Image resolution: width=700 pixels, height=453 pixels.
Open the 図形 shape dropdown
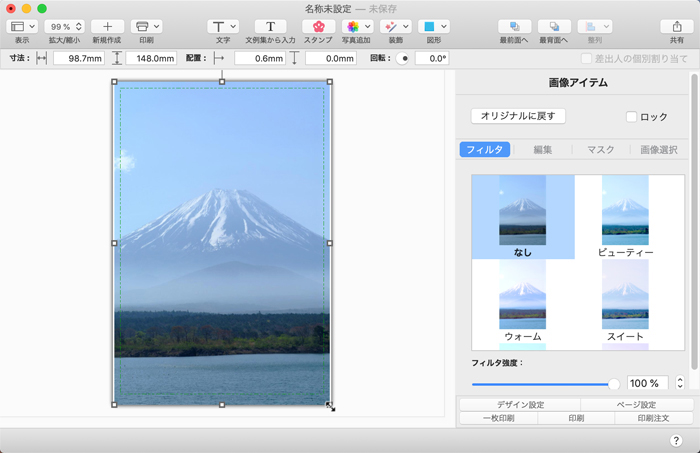tap(433, 26)
